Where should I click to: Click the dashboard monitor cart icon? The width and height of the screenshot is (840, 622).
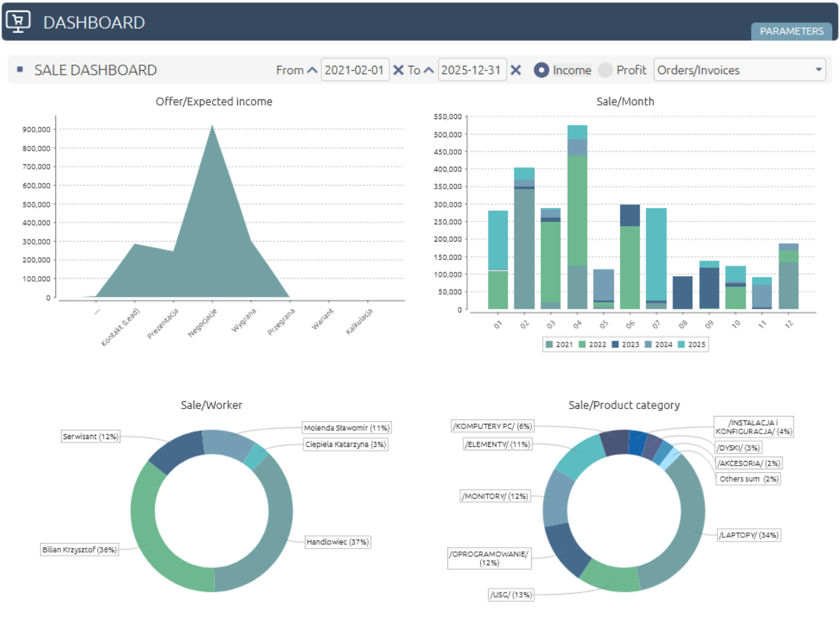tap(18, 22)
